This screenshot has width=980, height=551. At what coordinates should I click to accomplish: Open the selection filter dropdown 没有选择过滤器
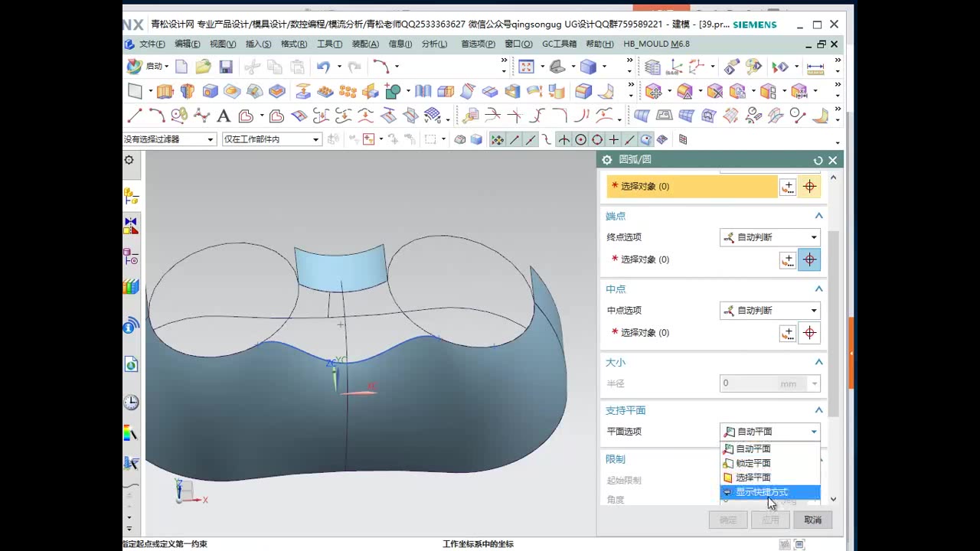pos(170,139)
